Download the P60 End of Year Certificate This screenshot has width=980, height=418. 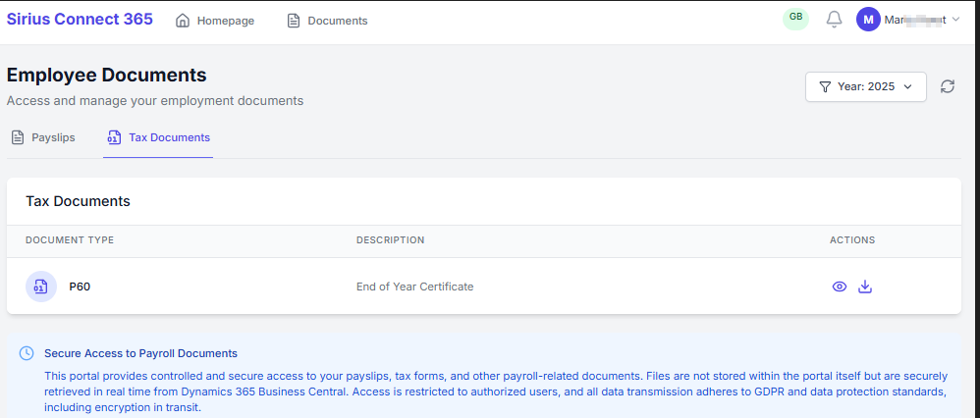tap(865, 287)
